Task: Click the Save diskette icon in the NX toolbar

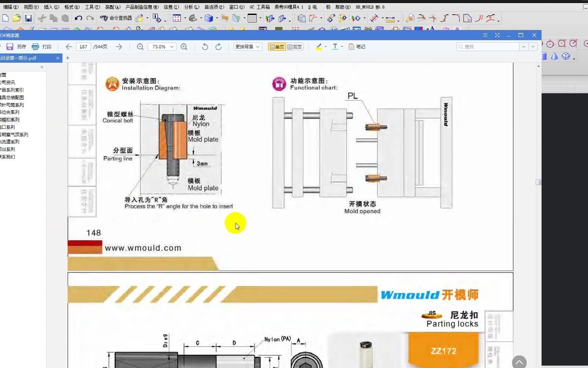Action: [29, 18]
